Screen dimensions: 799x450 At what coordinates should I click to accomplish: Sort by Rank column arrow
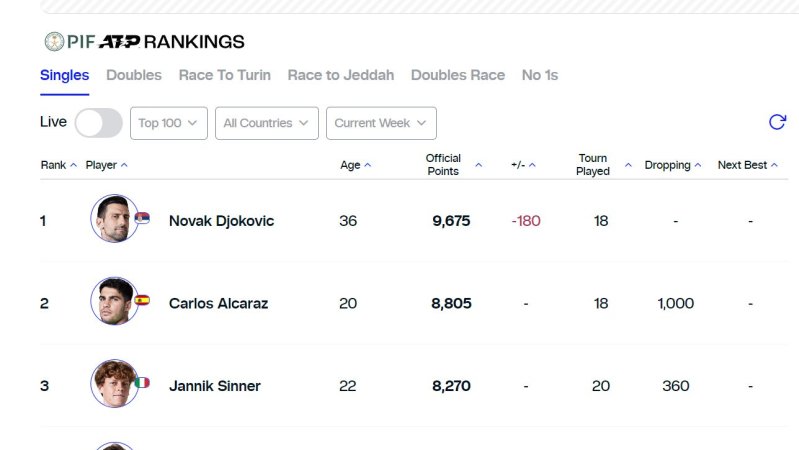(73, 165)
